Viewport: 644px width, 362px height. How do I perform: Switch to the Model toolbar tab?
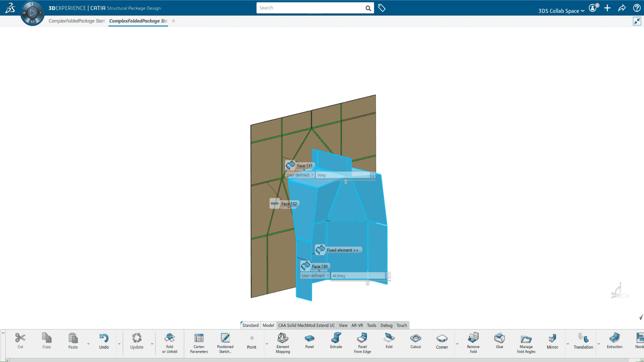click(268, 325)
